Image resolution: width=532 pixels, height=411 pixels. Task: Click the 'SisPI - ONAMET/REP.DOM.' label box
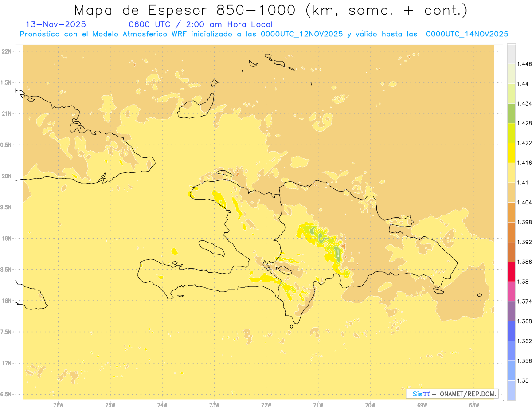click(x=452, y=394)
